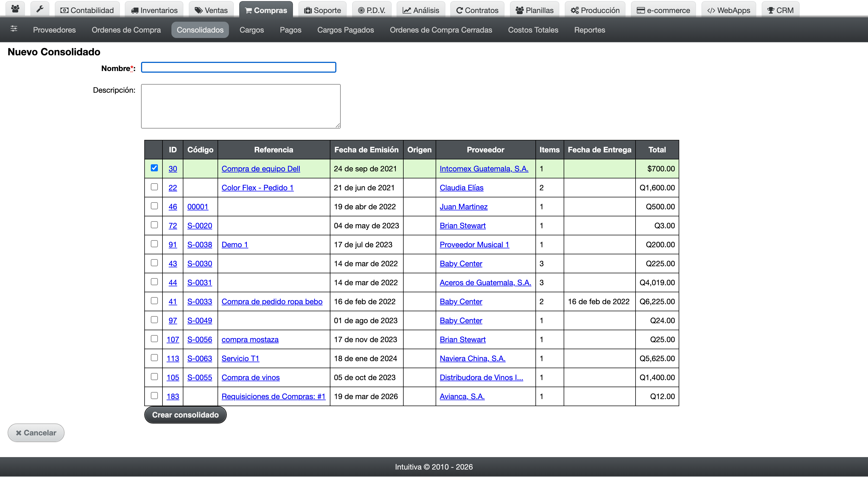This screenshot has width=868, height=488.
Task: Select checkbox for order 41
Action: (154, 300)
